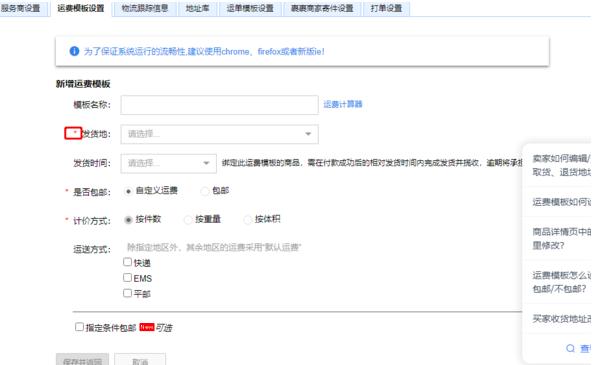Open help question 运费模板怎么 包邮/不包邮
The image size is (600, 365).
[562, 282]
